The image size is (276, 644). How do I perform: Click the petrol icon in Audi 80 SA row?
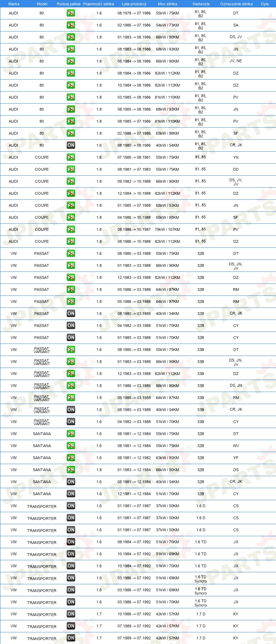71,25
